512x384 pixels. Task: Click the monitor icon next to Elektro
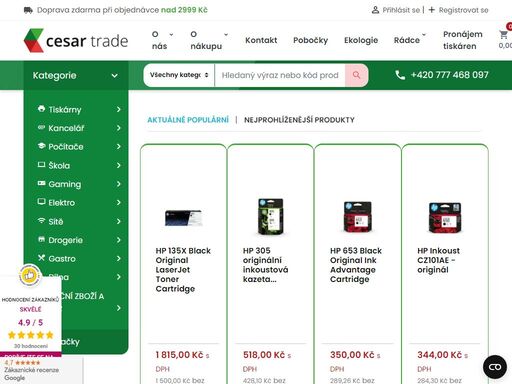[41, 202]
